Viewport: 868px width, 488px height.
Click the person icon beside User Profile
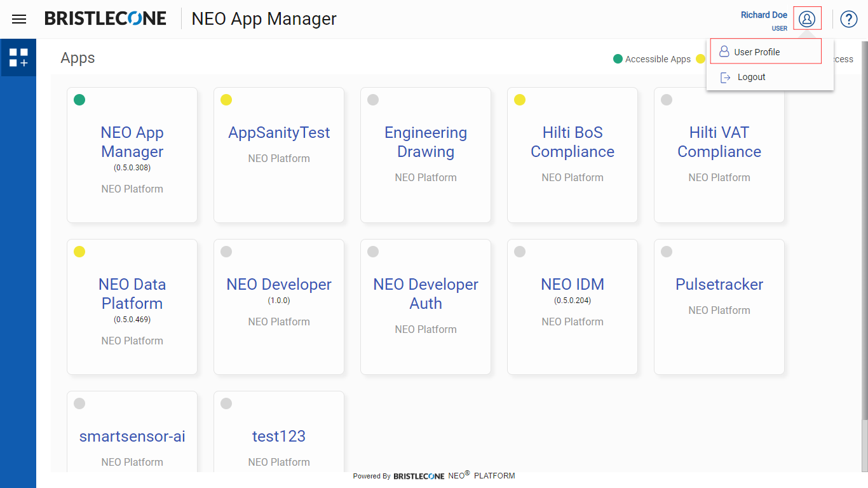pos(724,52)
